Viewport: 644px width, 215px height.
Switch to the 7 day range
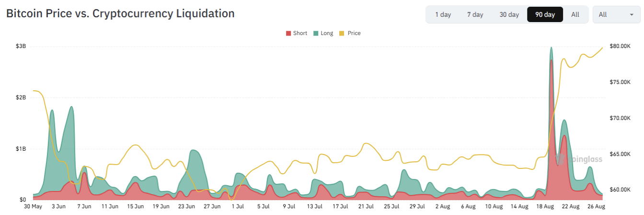click(475, 14)
